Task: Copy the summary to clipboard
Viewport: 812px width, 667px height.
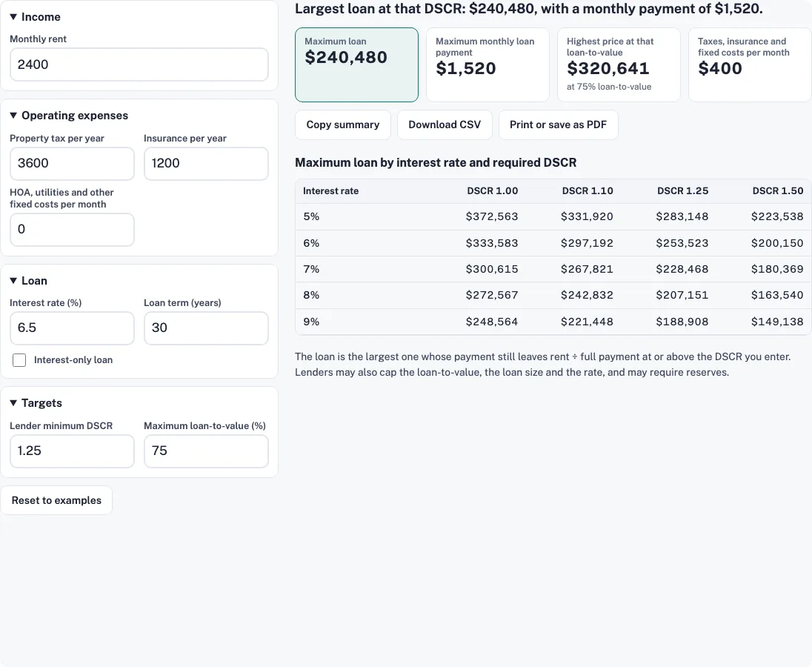Action: (343, 125)
